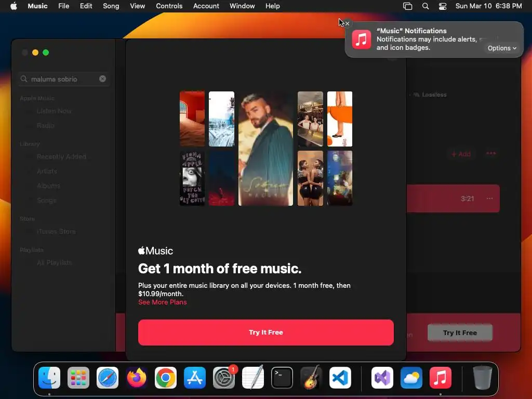Open the Trash in the dock
The image size is (532, 399).
tap(483, 378)
